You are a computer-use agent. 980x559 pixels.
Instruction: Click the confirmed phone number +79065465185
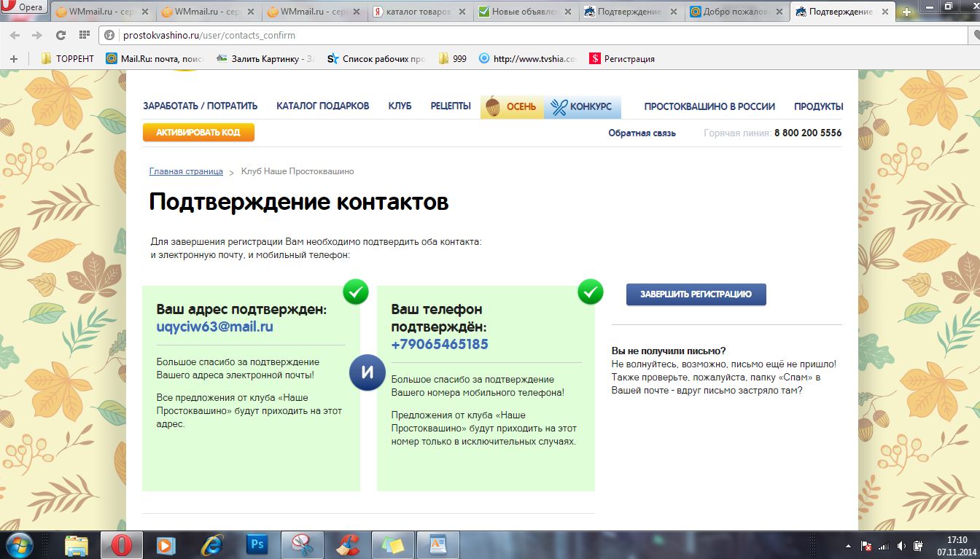pos(440,344)
